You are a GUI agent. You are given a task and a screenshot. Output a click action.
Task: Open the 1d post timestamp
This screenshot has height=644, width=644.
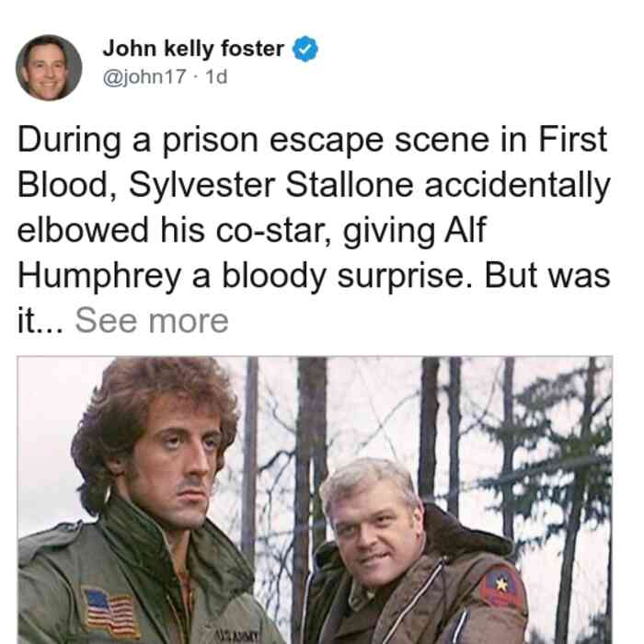point(216,76)
